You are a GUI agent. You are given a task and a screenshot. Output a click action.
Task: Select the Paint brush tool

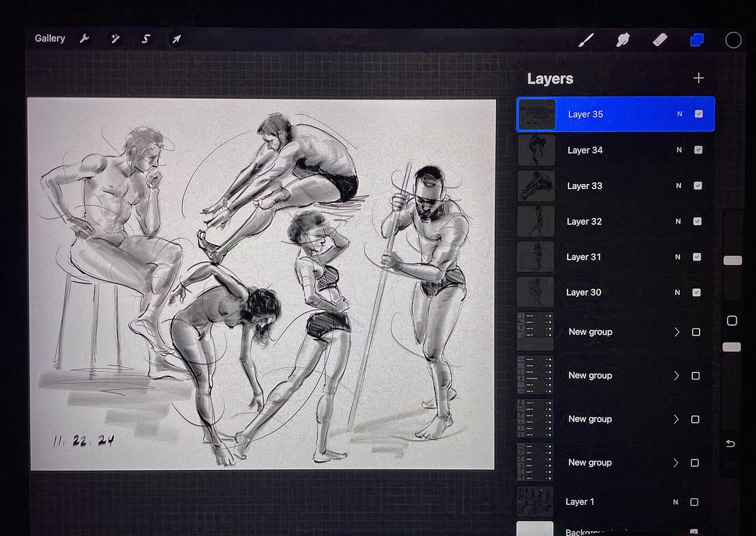[586, 40]
